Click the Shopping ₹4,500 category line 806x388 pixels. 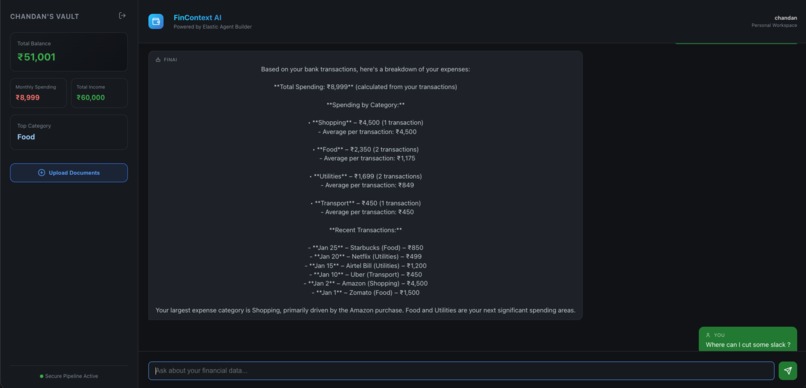tap(365, 123)
